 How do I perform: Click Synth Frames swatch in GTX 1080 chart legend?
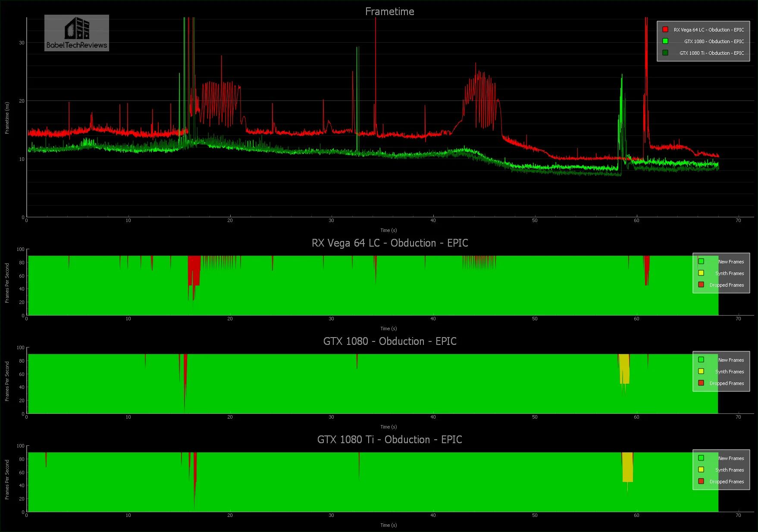tap(701, 371)
